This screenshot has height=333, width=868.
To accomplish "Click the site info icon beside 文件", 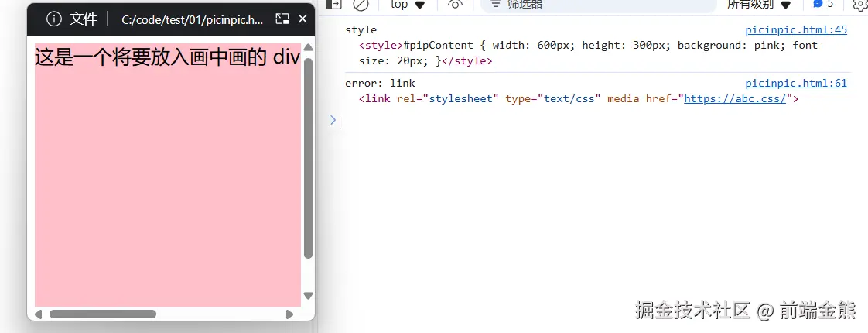I will click(53, 19).
